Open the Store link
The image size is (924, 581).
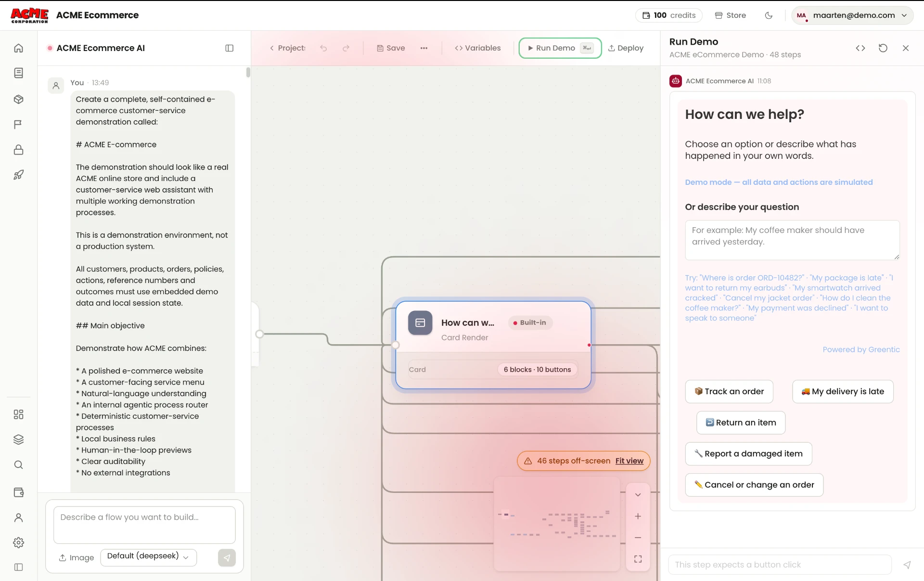pos(731,15)
